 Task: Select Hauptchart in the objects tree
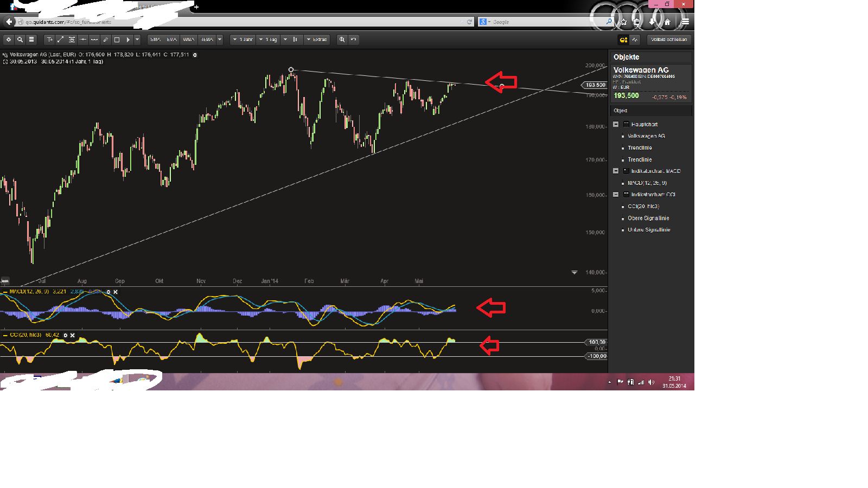[x=644, y=124]
